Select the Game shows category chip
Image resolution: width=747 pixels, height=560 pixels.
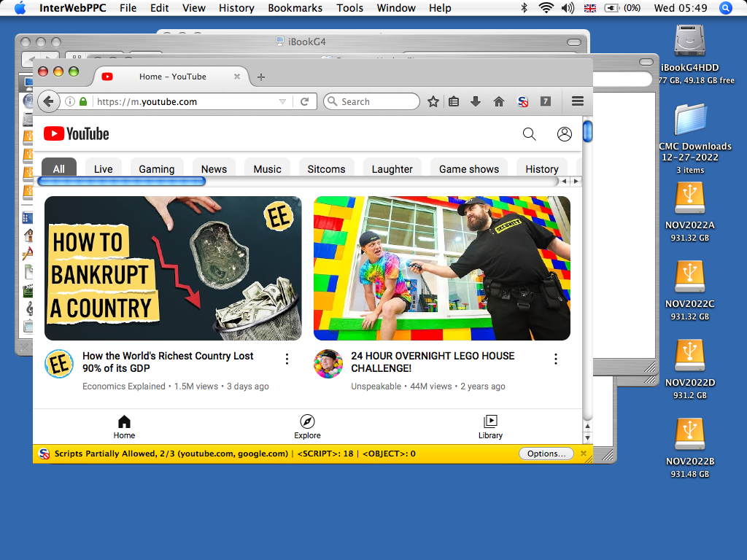click(x=469, y=168)
